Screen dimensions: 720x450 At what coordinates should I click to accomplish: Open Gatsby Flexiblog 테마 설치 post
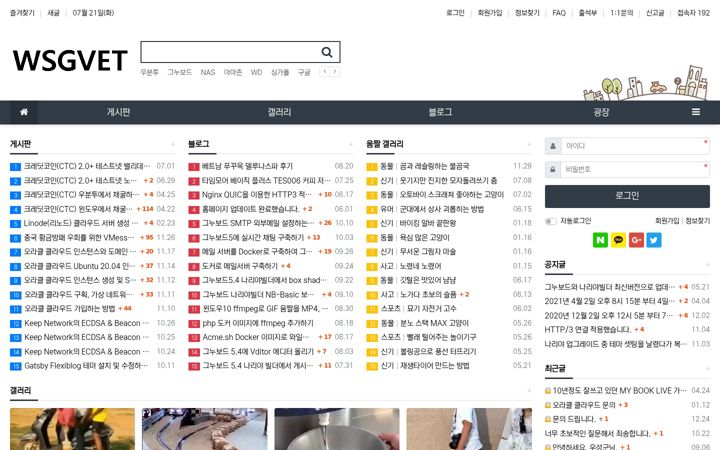(x=86, y=366)
